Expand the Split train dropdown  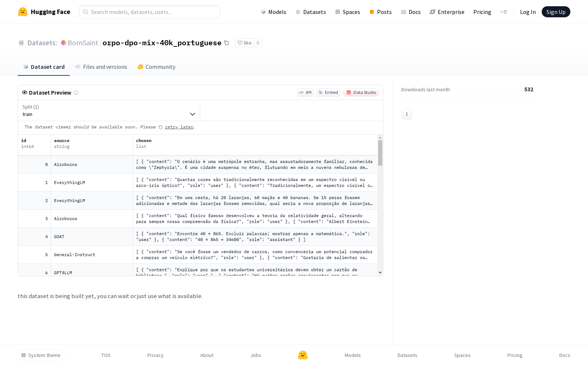(x=109, y=110)
